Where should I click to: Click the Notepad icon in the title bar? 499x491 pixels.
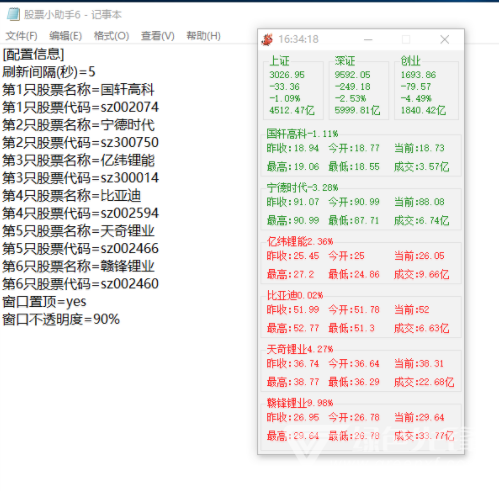pos(13,14)
